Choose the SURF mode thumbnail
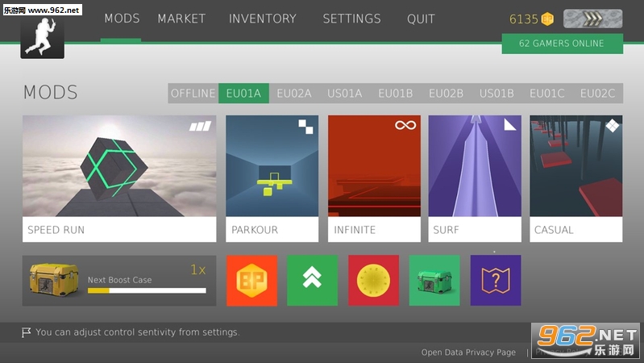This screenshot has width=644, height=363. [x=475, y=165]
